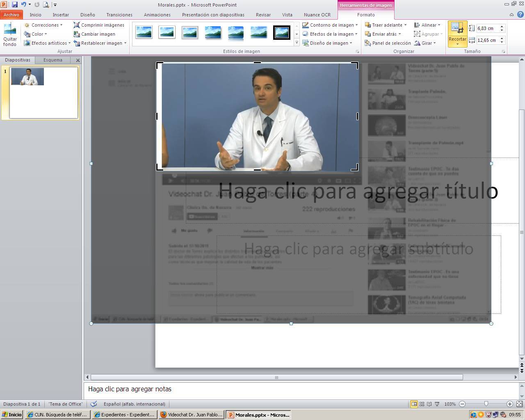Viewport: 525px width, 420px height.
Task: Switch to the Revisar tab
Action: pos(263,15)
